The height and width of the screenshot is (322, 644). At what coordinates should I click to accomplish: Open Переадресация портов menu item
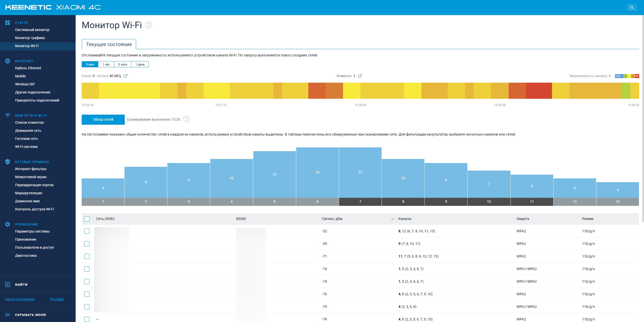[x=34, y=185]
